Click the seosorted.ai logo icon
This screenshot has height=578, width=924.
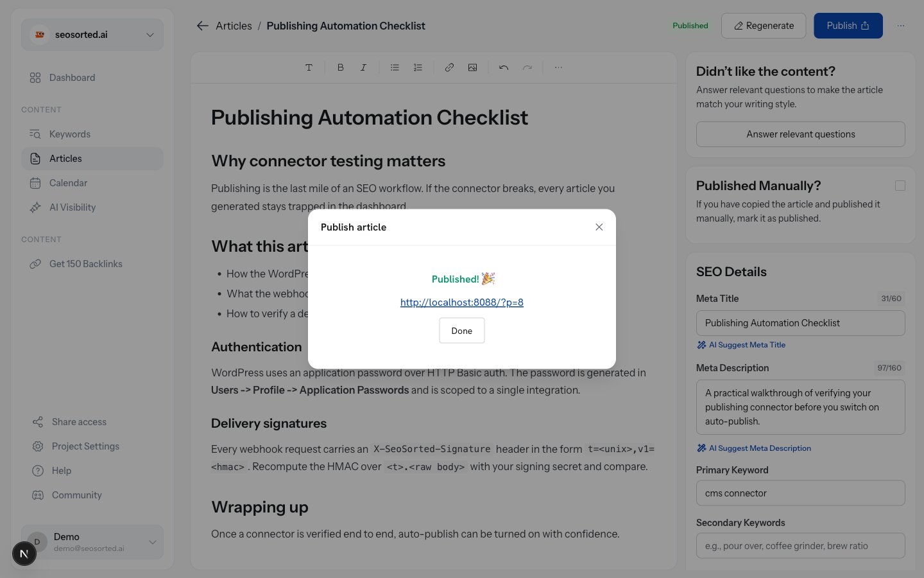(40, 35)
